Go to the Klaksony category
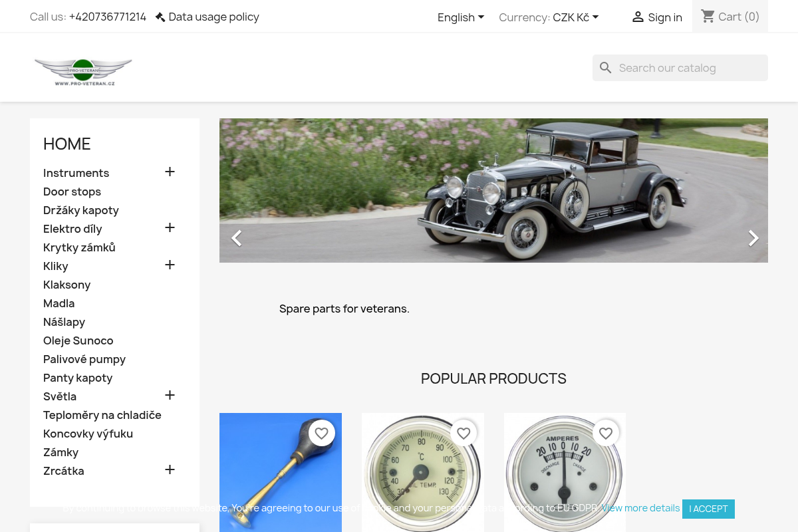Screen dimensions: 798x532 point(66,285)
